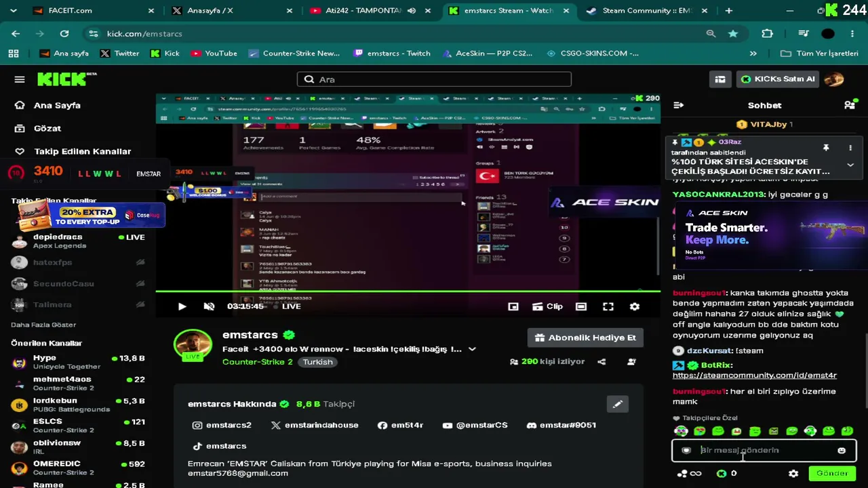Open the Kick hamburger sidebar menu
Image resolution: width=868 pixels, height=488 pixels.
tap(20, 79)
